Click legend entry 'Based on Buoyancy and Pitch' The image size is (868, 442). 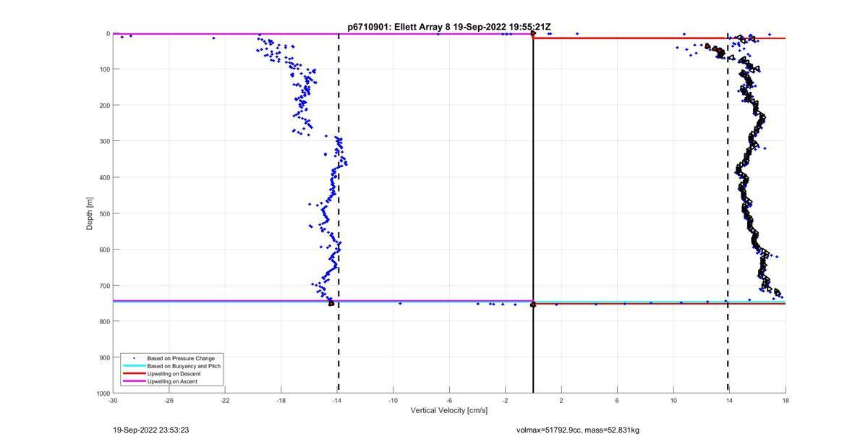(184, 366)
